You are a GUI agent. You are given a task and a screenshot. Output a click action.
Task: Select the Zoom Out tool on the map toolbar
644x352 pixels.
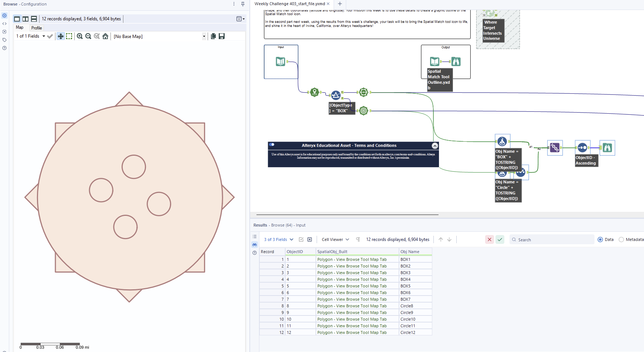tap(88, 36)
